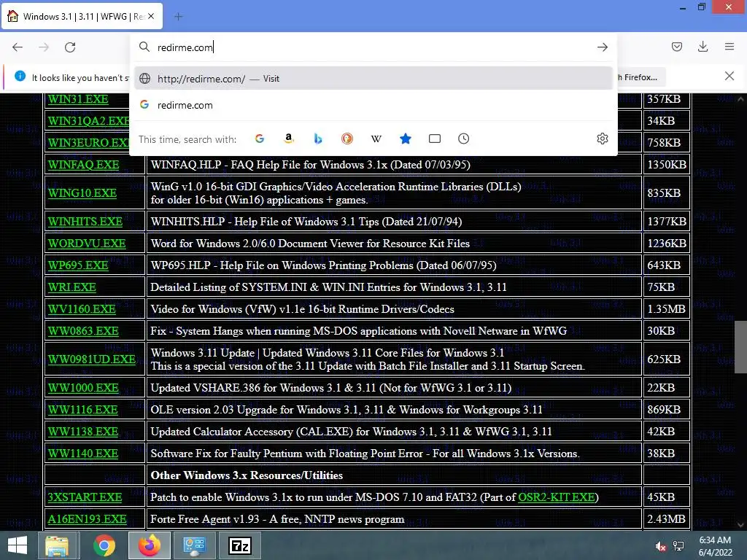Click the 1350KB size cell
Screen dimensions: 747x560
(667, 165)
